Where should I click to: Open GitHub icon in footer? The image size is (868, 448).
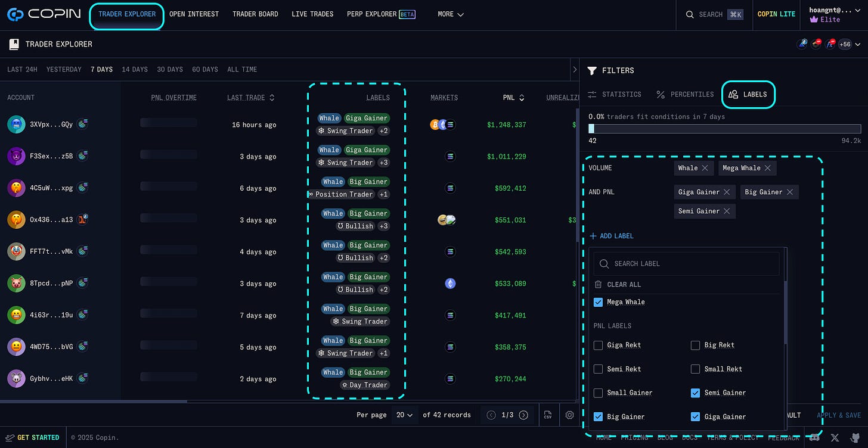(855, 437)
